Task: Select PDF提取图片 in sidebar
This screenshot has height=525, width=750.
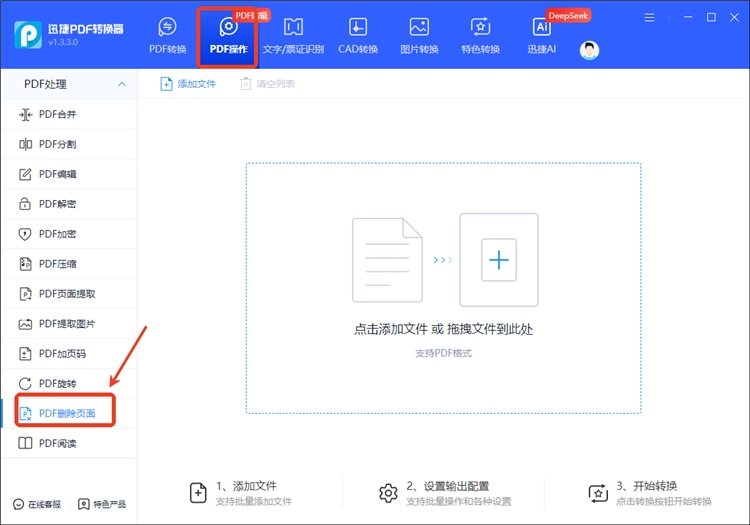Action: 69,324
